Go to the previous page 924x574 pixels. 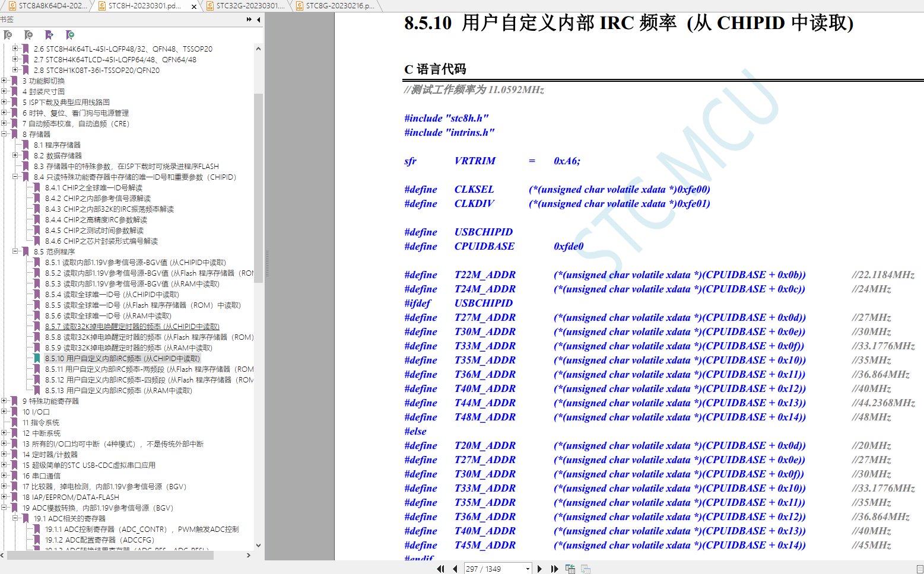point(455,569)
